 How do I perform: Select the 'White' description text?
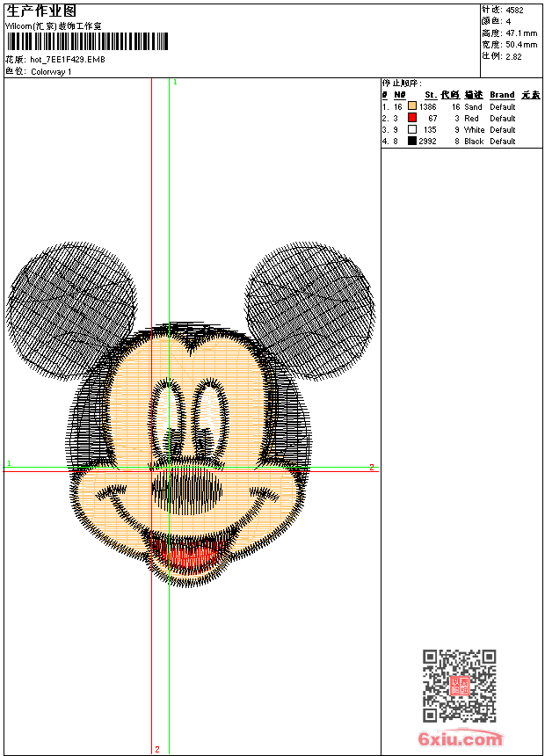click(x=474, y=130)
